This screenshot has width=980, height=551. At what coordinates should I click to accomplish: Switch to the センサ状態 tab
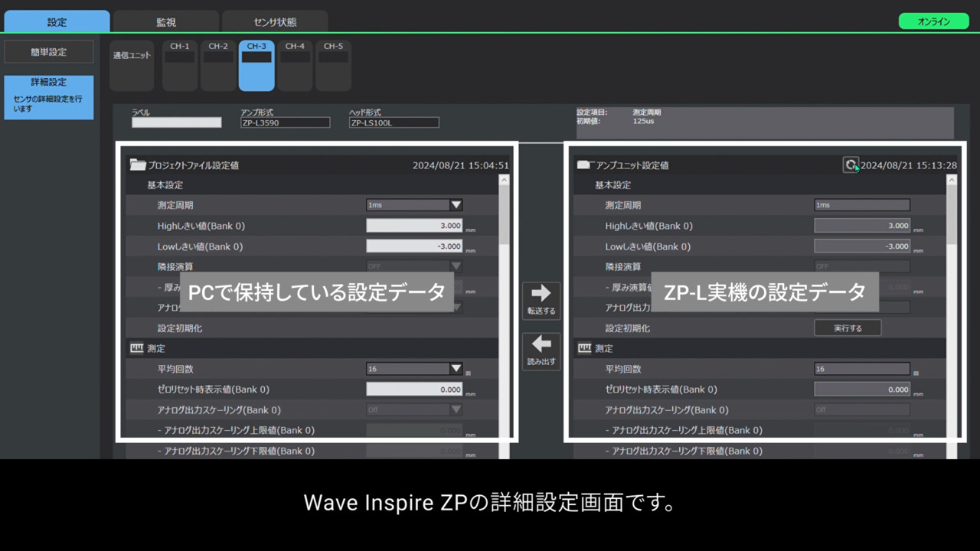275,21
